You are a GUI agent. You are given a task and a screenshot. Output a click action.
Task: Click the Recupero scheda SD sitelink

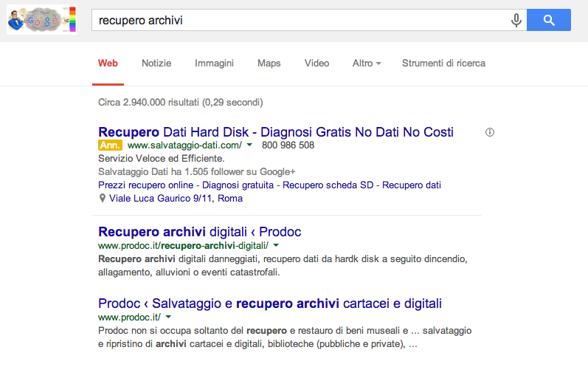pyautogui.click(x=328, y=185)
